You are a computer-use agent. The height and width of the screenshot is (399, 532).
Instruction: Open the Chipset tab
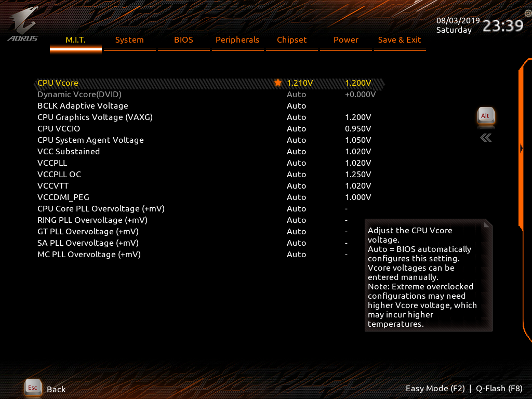point(292,40)
